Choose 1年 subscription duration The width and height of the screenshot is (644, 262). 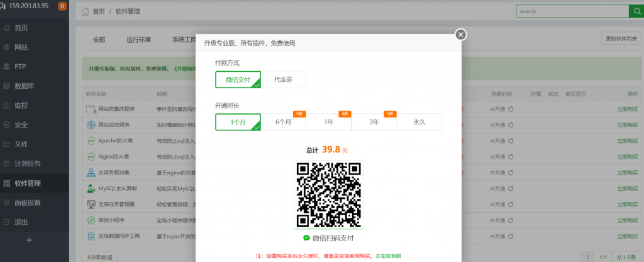click(328, 122)
